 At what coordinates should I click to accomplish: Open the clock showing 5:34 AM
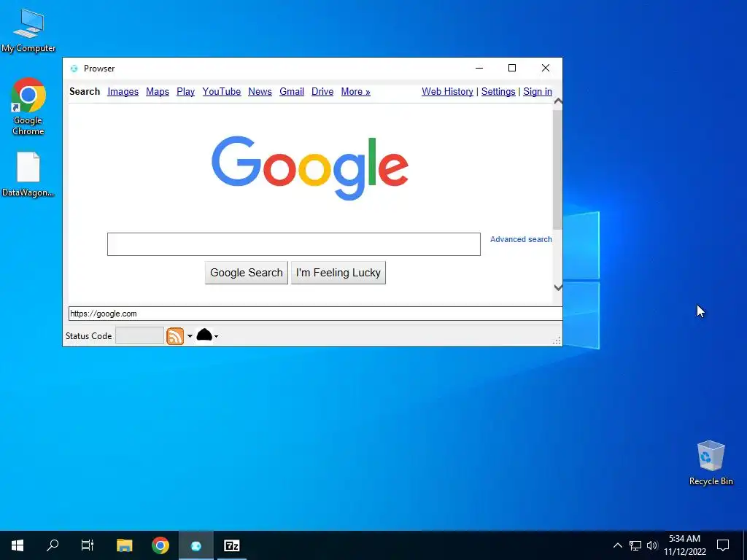tap(685, 545)
